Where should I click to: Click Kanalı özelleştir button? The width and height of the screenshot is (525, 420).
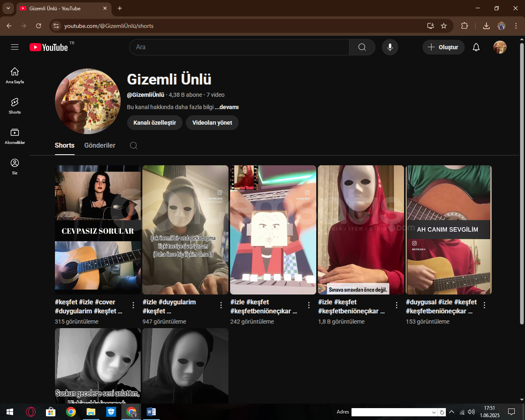coord(155,123)
